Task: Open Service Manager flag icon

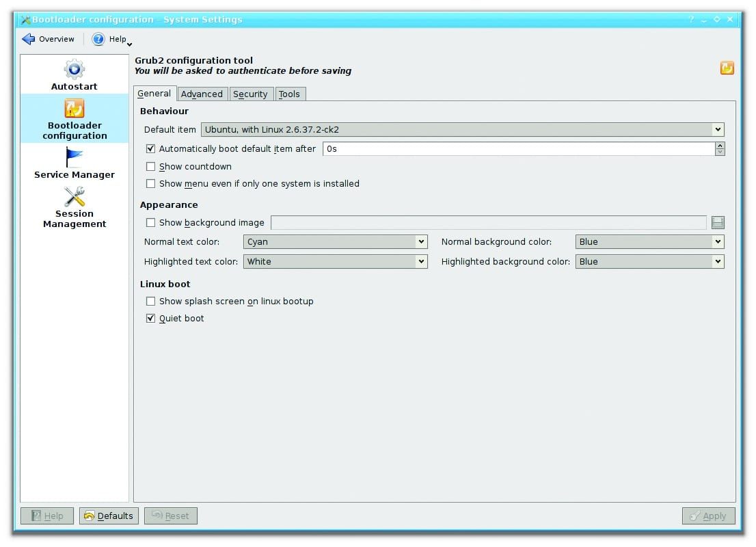Action: (74, 157)
